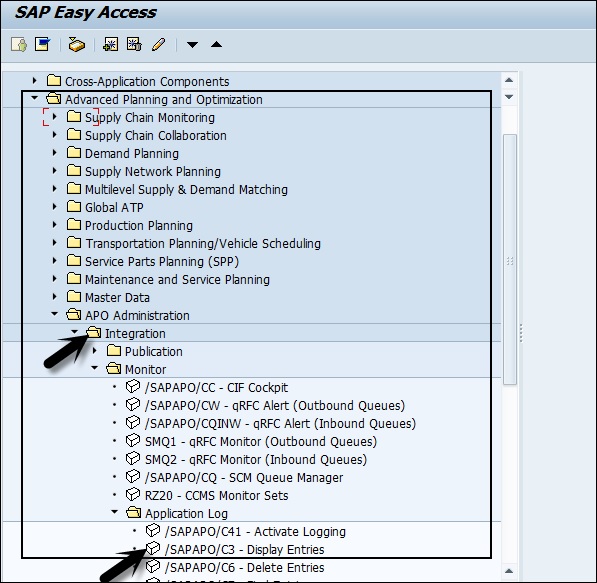
Task: Click the scroll up arrow at top of tree
Action: [x=509, y=80]
